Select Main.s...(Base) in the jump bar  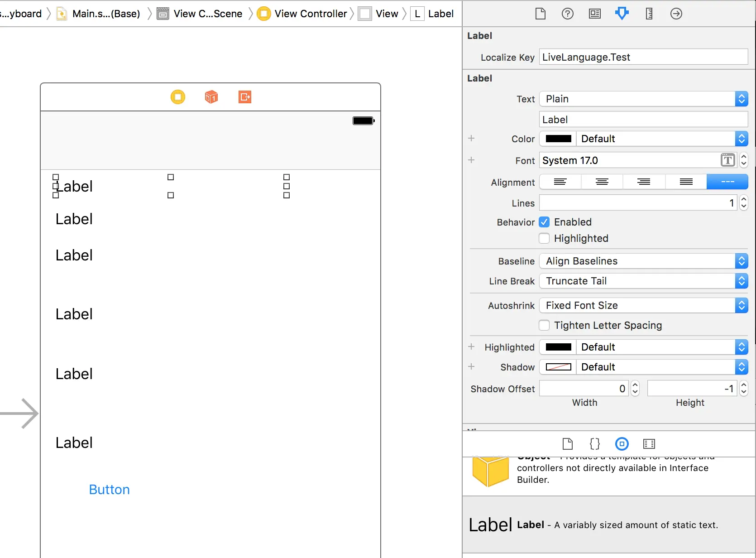[106, 14]
